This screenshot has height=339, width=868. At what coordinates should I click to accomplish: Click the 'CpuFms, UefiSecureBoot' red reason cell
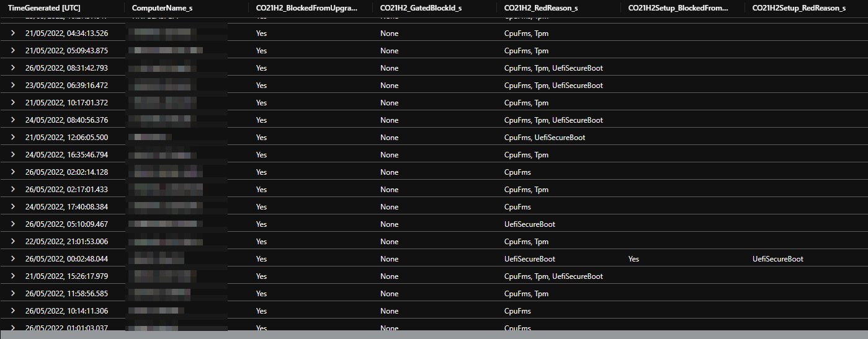coord(544,138)
